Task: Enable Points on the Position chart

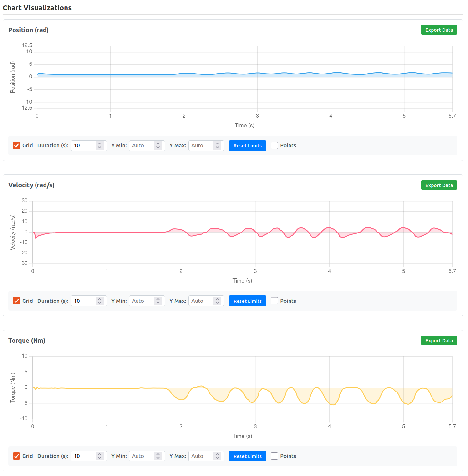Action: point(274,145)
